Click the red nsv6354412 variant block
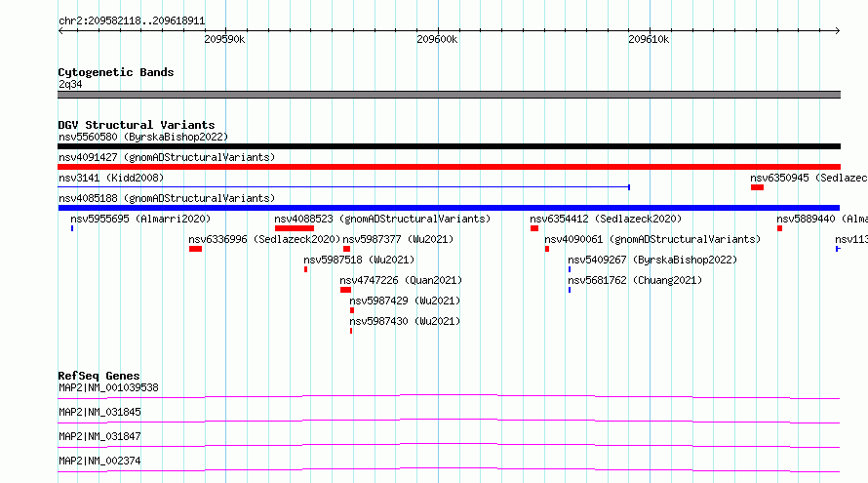Viewport: 868px width, 483px height. [x=534, y=228]
